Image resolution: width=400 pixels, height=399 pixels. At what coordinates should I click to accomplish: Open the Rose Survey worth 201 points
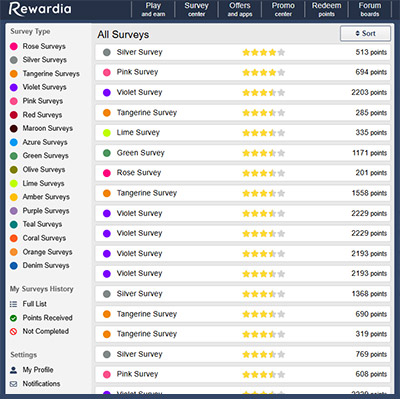[243, 173]
